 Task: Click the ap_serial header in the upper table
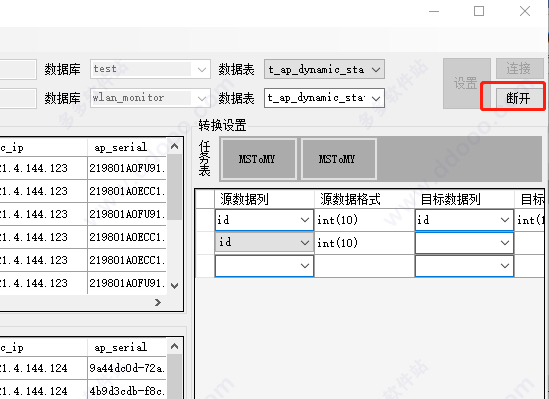tap(127, 147)
